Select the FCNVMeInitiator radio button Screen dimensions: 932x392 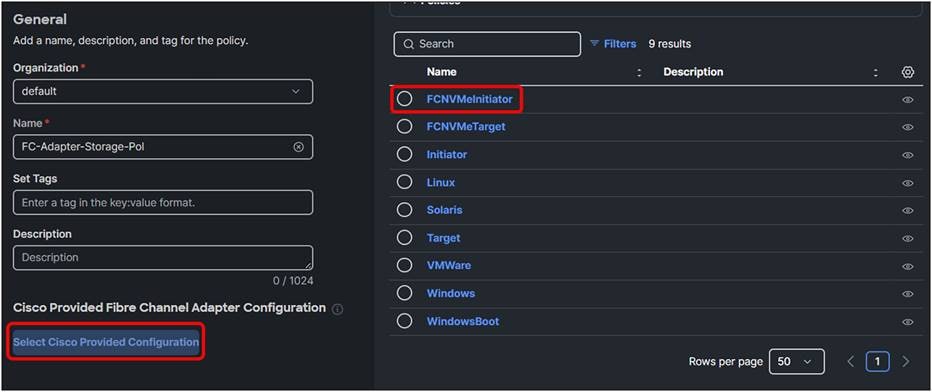(x=404, y=99)
